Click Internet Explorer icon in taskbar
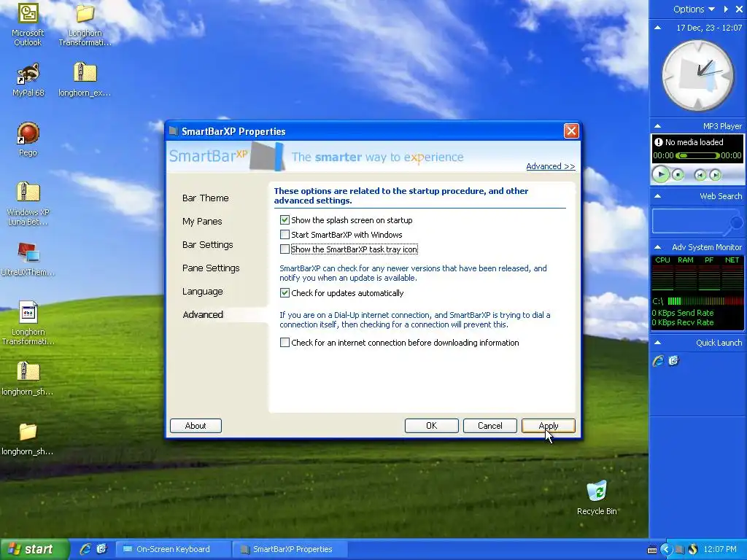747x560 pixels. [x=85, y=549]
